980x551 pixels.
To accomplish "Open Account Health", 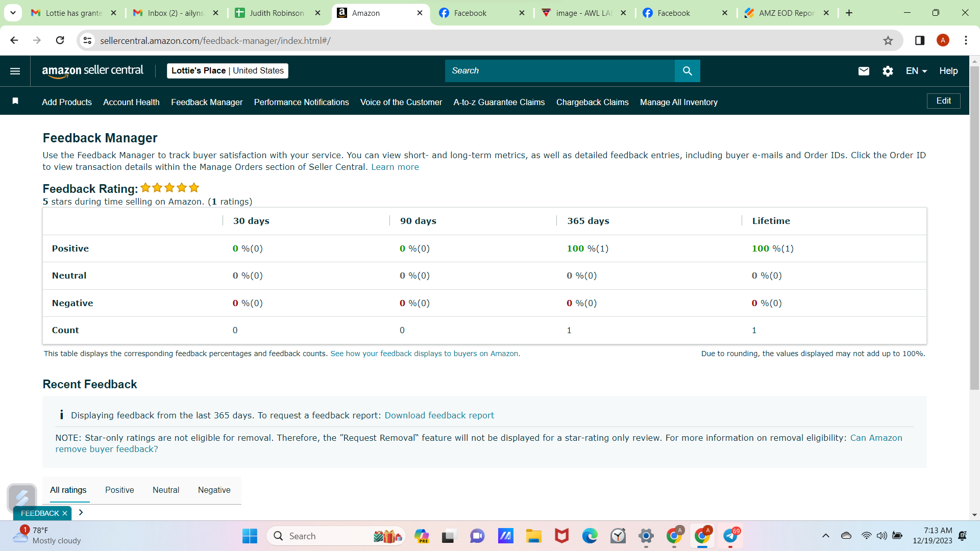I will pyautogui.click(x=131, y=102).
